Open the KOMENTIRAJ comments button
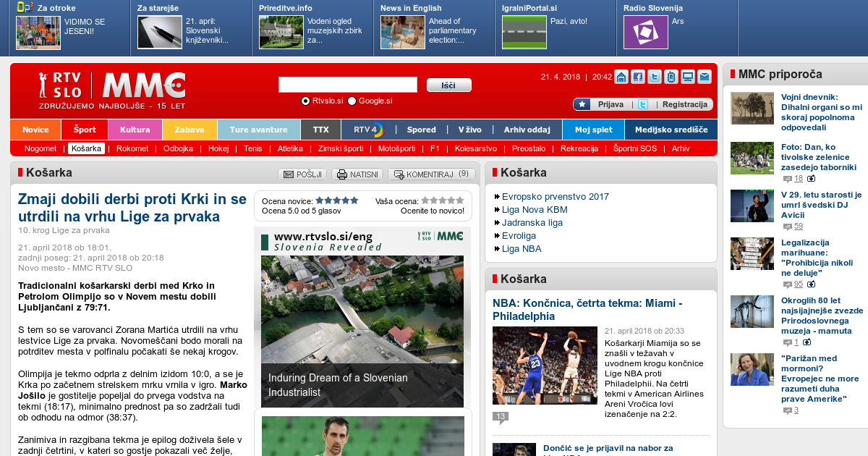868x456 pixels. pyautogui.click(x=432, y=174)
